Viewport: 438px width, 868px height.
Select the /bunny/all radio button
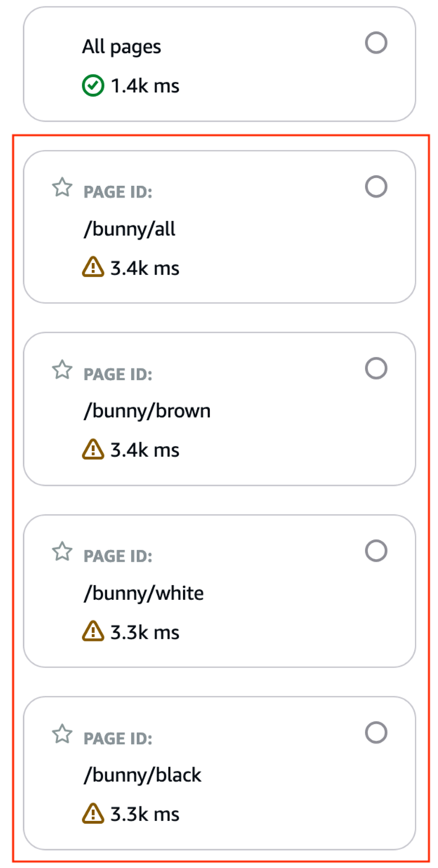[x=376, y=187]
